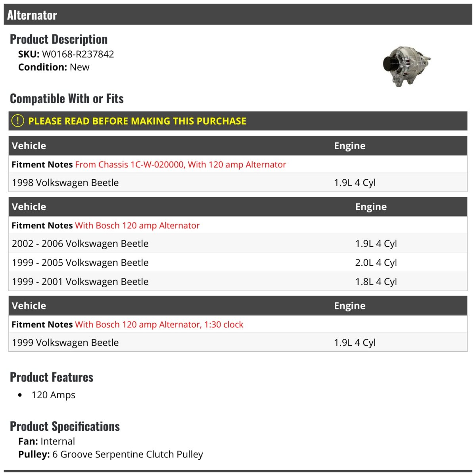Click the "Please read before making this purchase" banner
Image resolution: width=476 pixels, height=476 pixels.
coord(137,121)
